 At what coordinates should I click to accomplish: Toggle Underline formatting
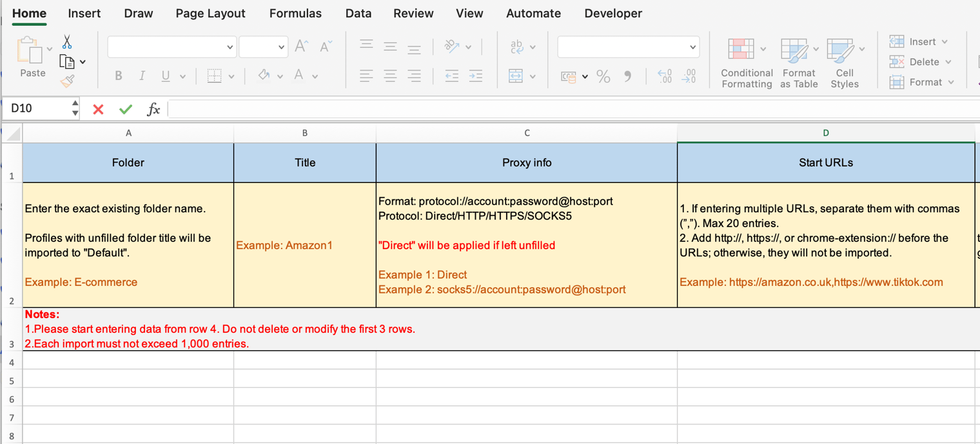click(x=166, y=76)
